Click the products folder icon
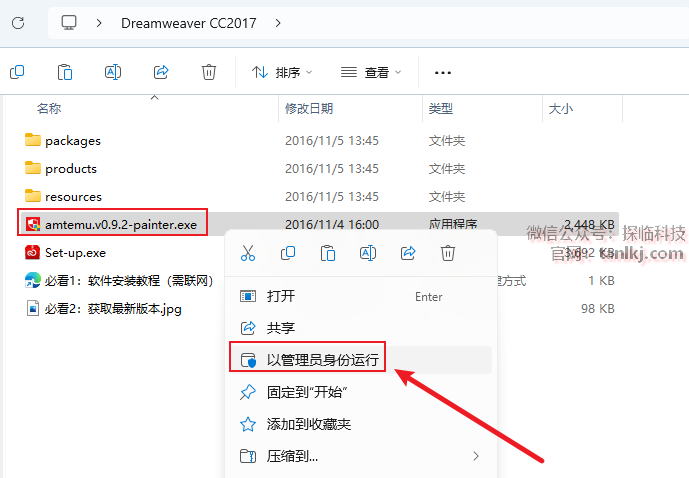 click(33, 168)
